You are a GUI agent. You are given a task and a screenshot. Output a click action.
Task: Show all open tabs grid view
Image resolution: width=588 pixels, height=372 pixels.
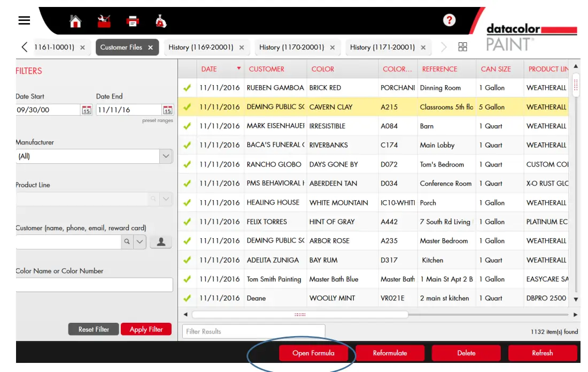pos(463,47)
